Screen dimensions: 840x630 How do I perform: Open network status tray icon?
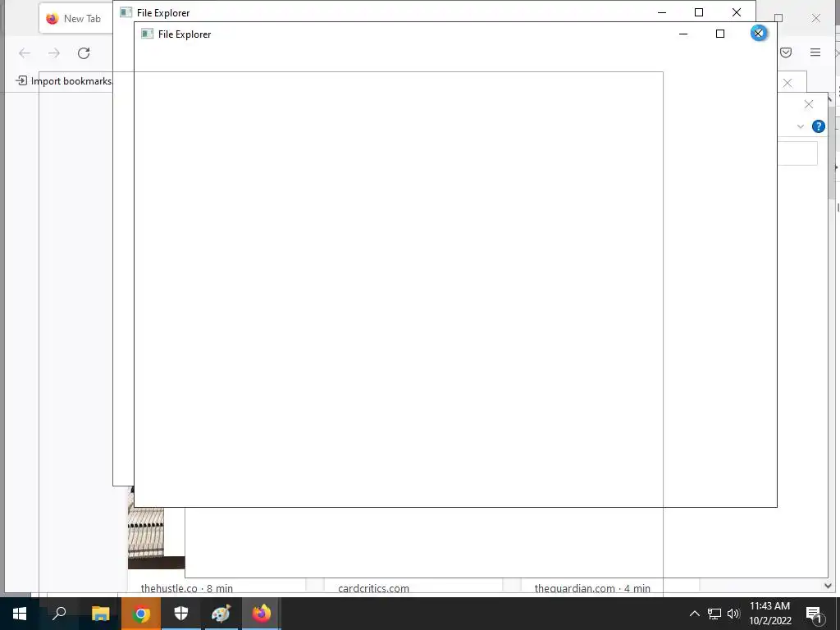714,614
